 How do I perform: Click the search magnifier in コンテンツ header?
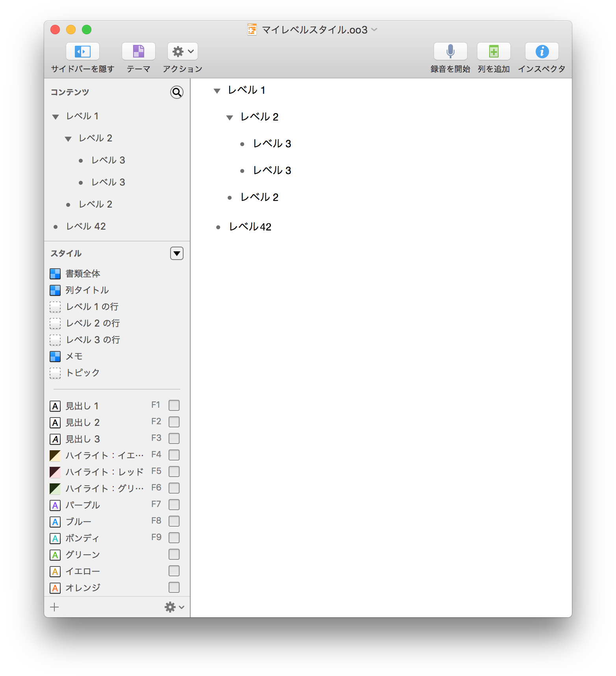point(177,92)
